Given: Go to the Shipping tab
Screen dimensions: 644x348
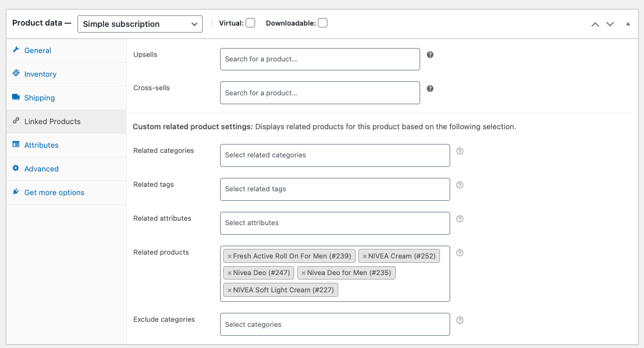Looking at the screenshot, I should point(39,98).
